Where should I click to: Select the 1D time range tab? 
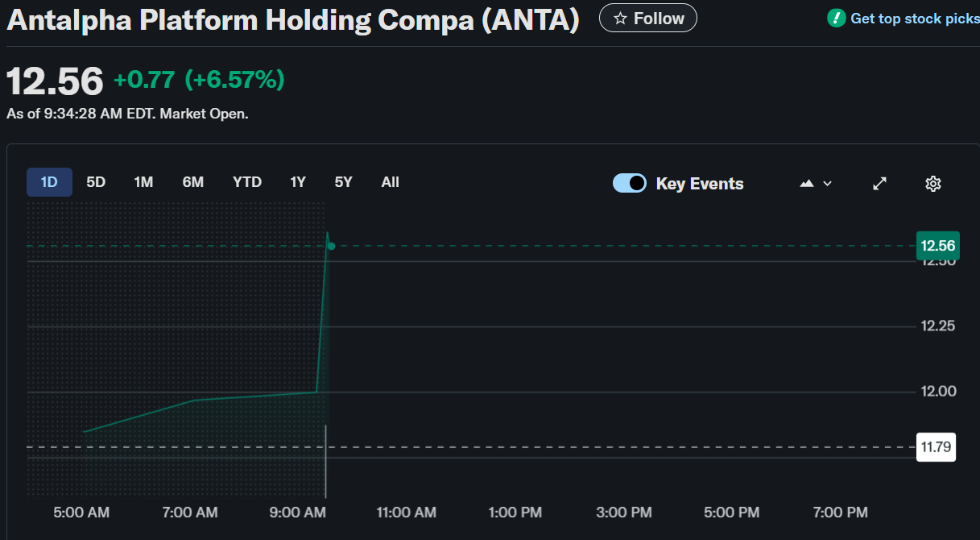pos(49,182)
